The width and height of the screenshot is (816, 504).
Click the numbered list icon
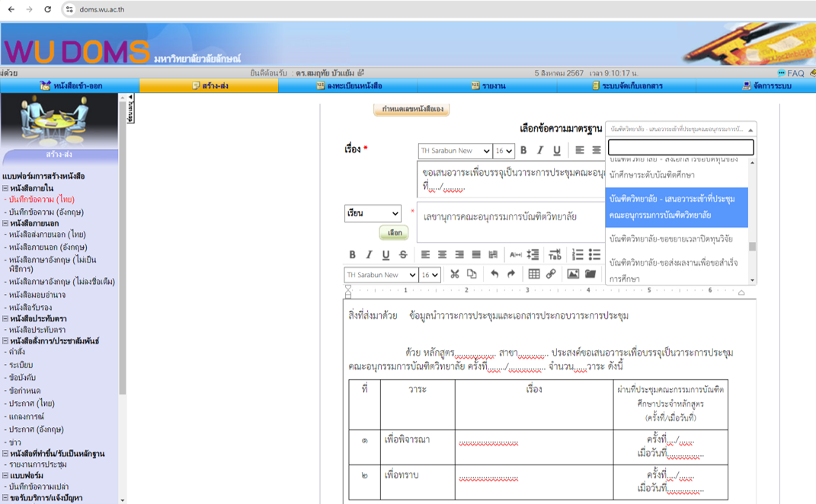(x=578, y=254)
